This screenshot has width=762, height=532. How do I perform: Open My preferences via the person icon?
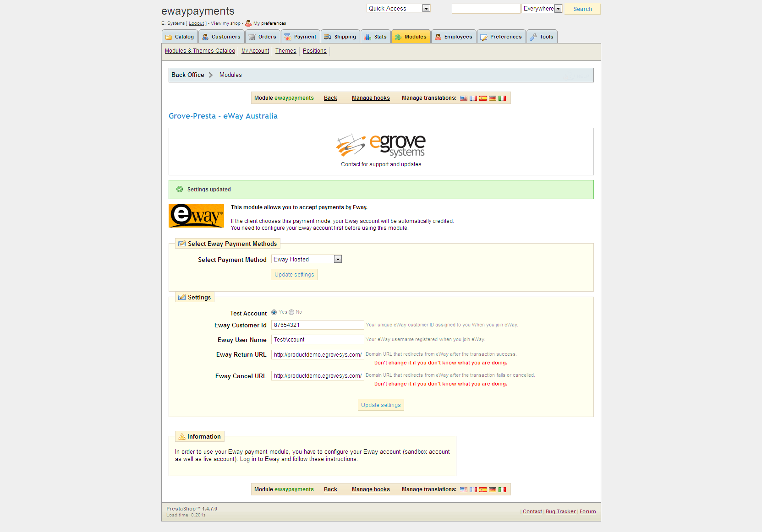(x=248, y=23)
